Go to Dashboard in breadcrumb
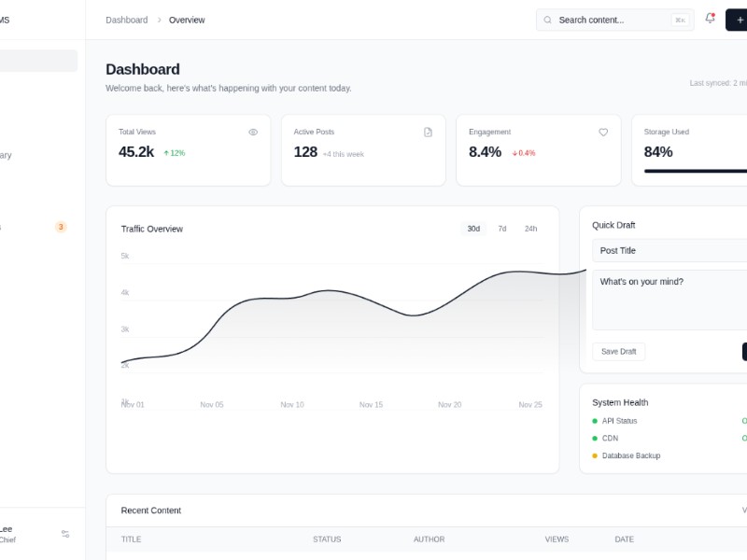This screenshot has height=560, width=747. click(x=126, y=20)
